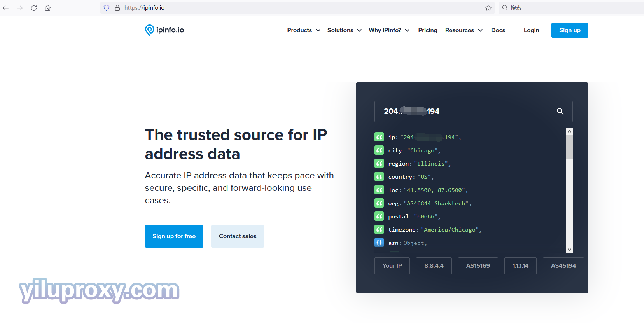Click Sign up for free button
The width and height of the screenshot is (644, 323).
[174, 236]
